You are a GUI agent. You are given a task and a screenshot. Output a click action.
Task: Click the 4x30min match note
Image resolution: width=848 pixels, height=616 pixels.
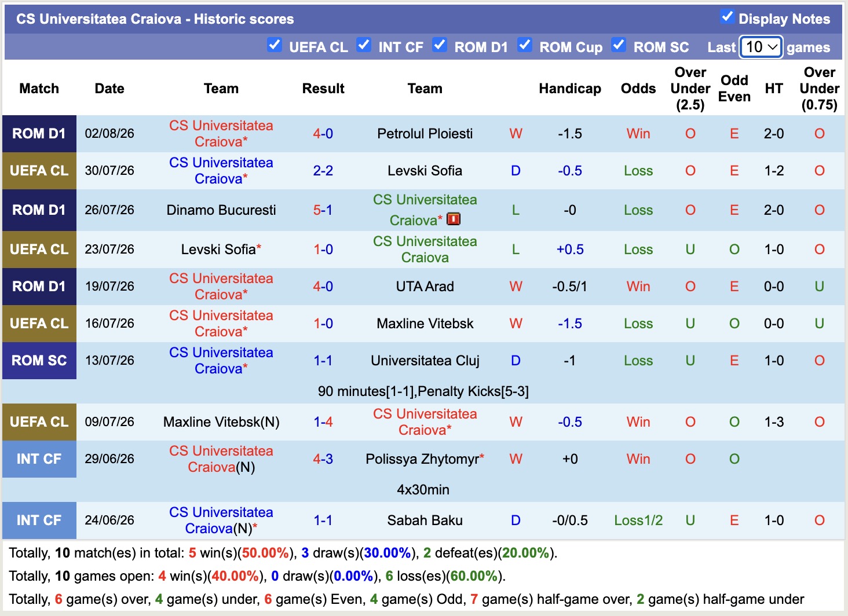pyautogui.click(x=423, y=490)
